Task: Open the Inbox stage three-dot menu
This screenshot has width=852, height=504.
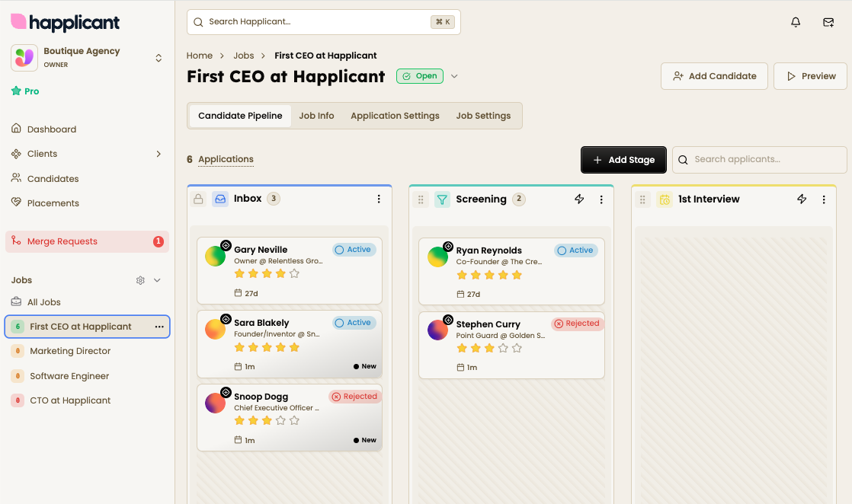Action: (379, 199)
